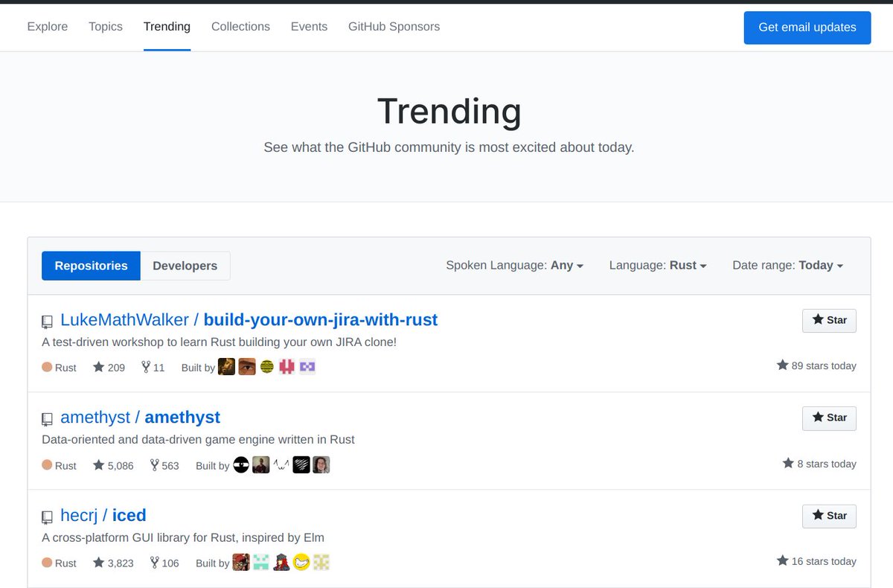Click the third contributor avatar for amethyst
This screenshot has width=893, height=588.
click(x=281, y=464)
